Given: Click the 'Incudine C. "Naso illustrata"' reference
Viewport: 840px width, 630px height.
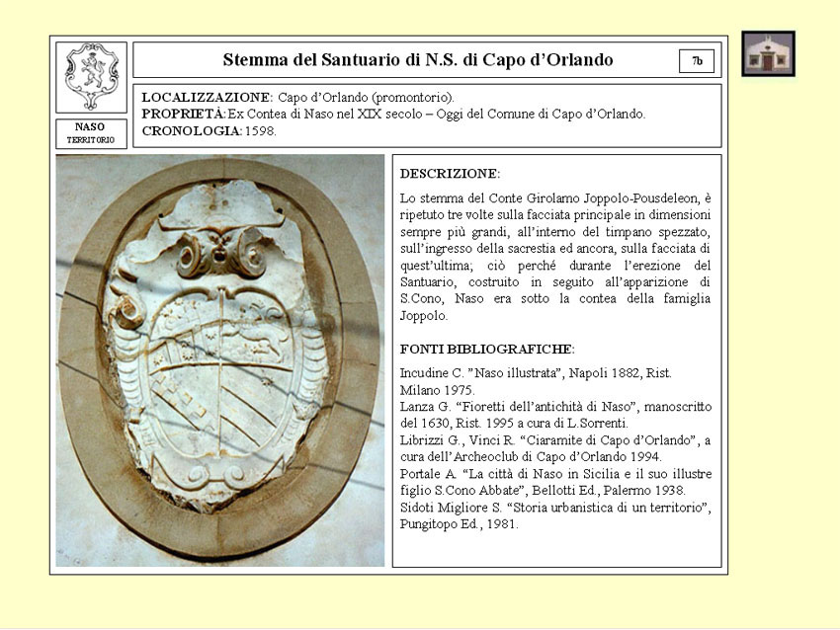Looking at the screenshot, I should (x=536, y=381).
